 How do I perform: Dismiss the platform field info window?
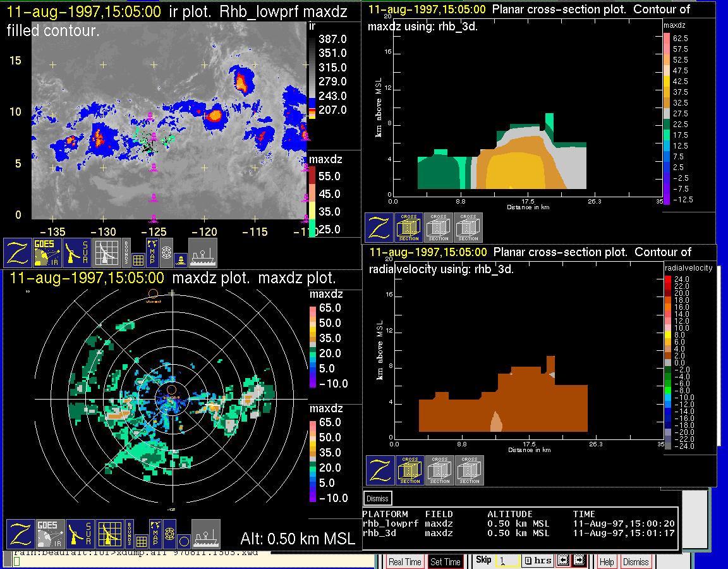pyautogui.click(x=378, y=498)
